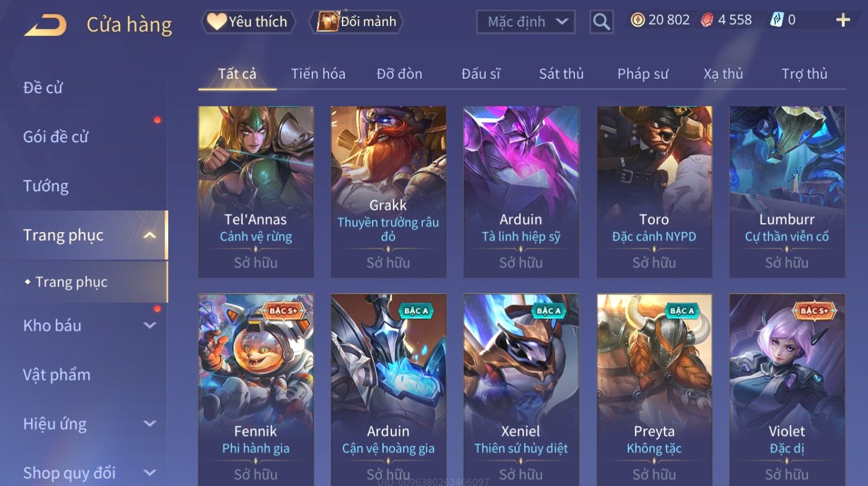Click the blue voucher ticket icon
This screenshot has width=868, height=486.
click(x=777, y=20)
